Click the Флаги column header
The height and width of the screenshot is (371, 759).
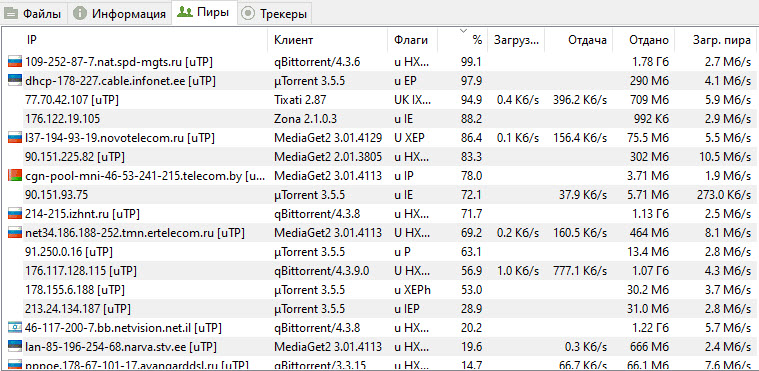[413, 40]
